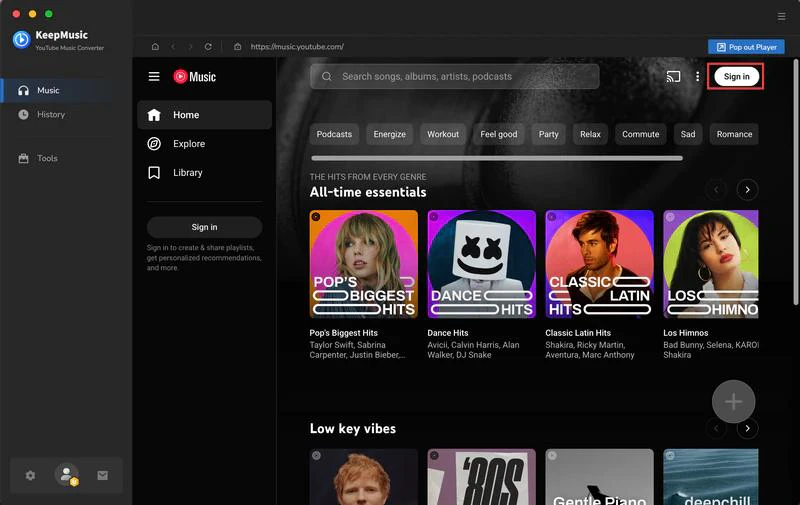Click next arrow for All-time essentials
This screenshot has width=800, height=505.
click(x=747, y=190)
